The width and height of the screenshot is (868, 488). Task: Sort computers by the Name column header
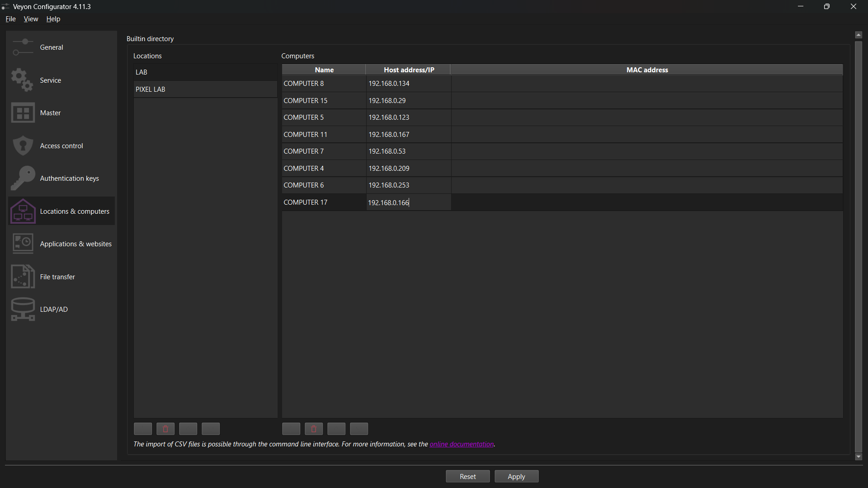tap(324, 70)
